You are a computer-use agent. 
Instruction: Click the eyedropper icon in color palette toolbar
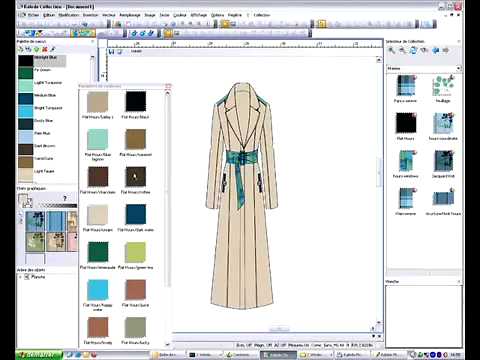[53, 50]
